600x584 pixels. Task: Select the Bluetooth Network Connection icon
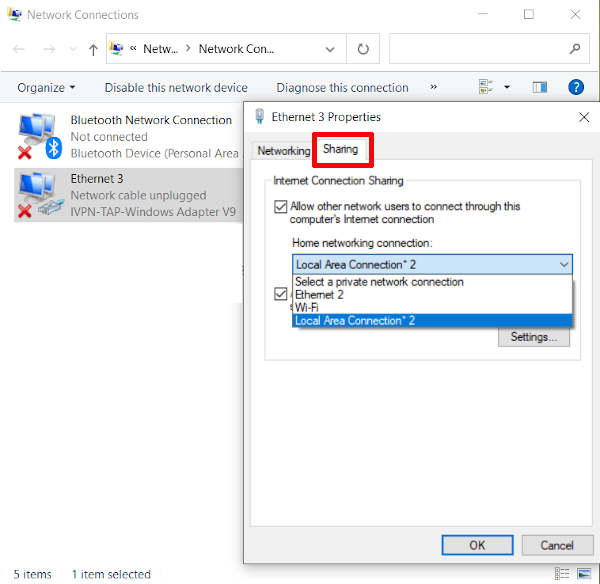pyautogui.click(x=39, y=136)
